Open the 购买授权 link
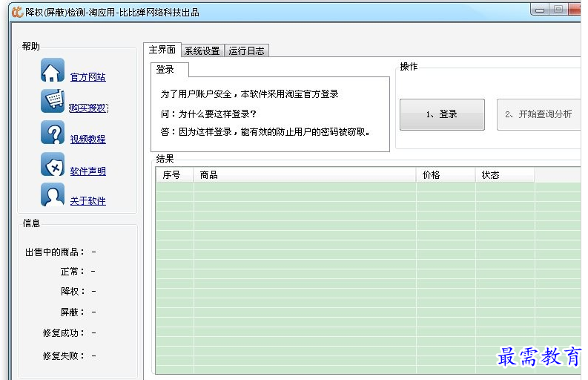 click(88, 108)
